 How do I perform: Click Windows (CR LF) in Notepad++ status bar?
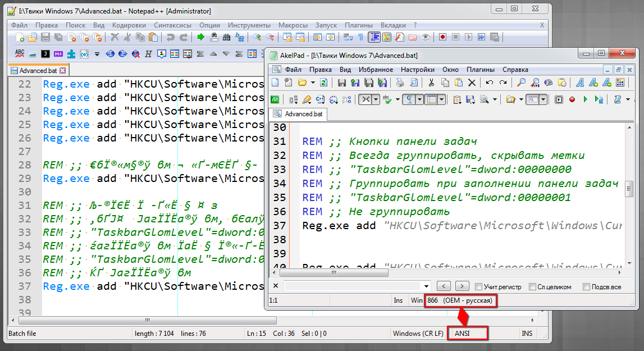[418, 334]
